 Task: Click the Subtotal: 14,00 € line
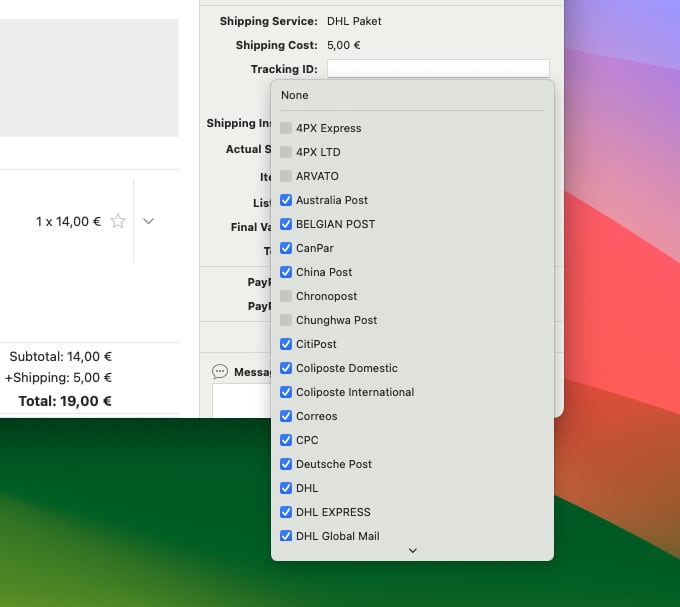(61, 356)
